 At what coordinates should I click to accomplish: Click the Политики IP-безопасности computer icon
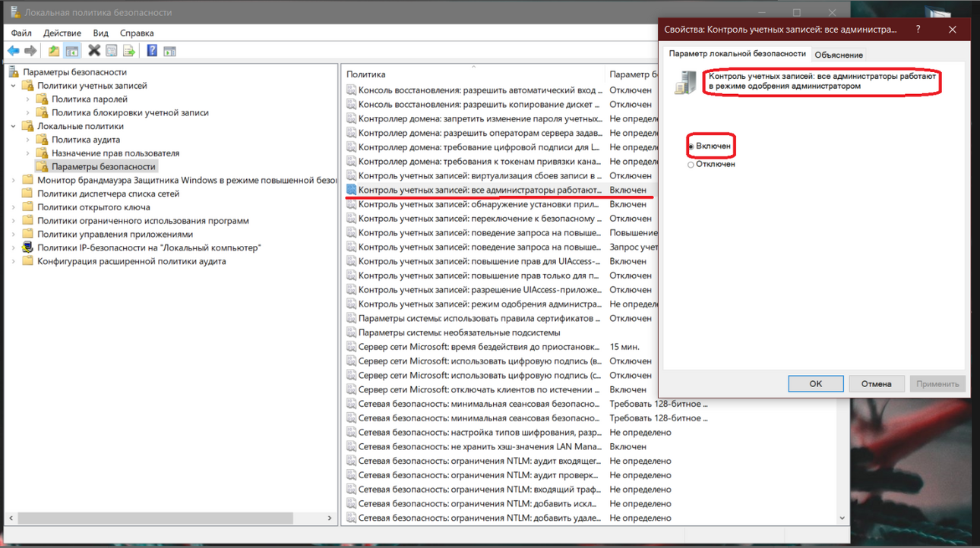click(x=28, y=247)
